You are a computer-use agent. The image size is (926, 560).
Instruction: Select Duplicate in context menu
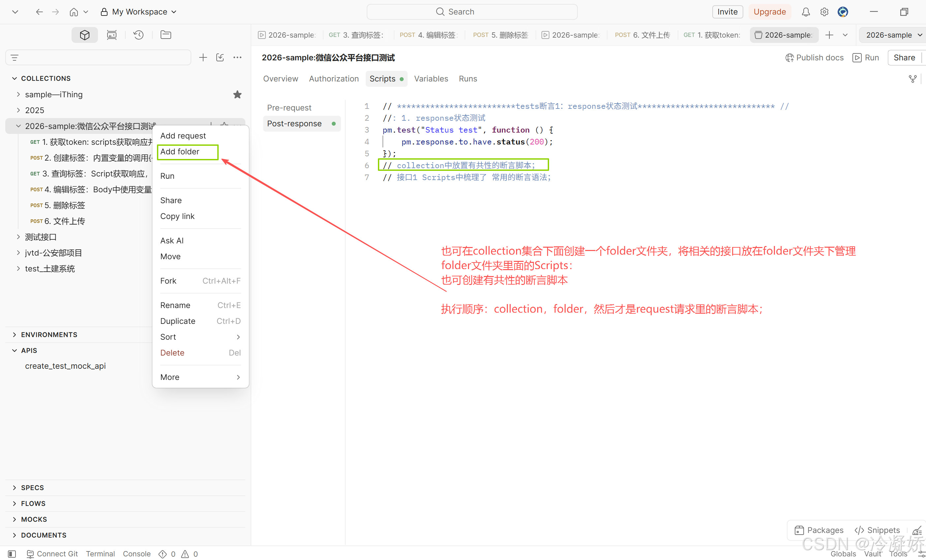coord(200,321)
